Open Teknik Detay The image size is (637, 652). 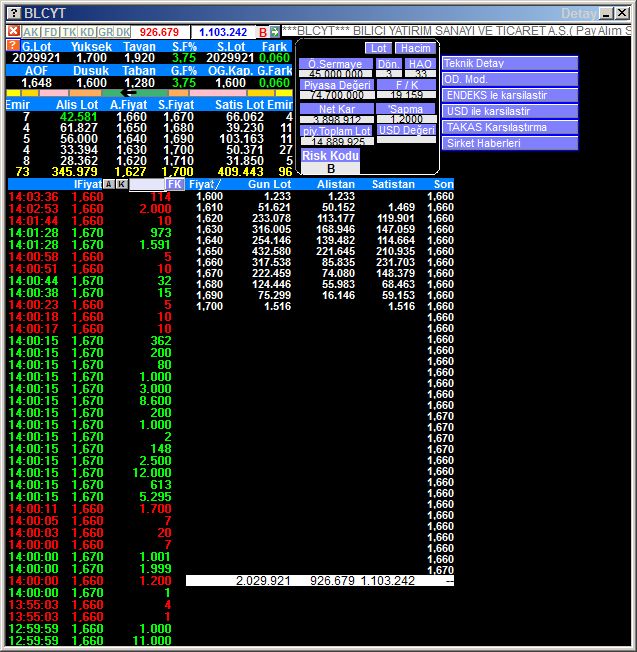510,63
